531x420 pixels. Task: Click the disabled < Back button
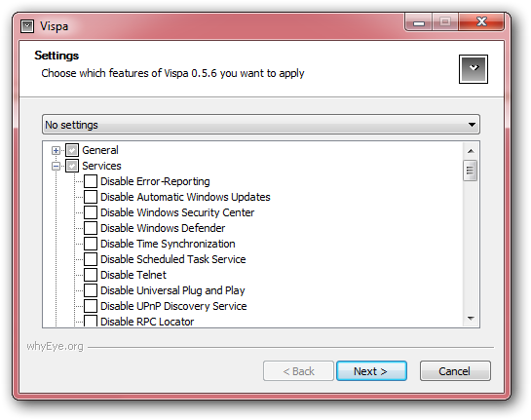(298, 371)
